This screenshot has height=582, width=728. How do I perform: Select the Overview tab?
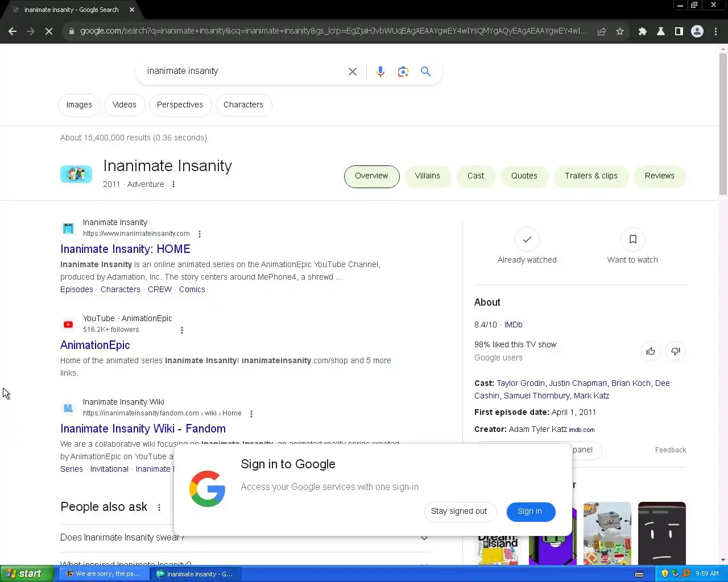371,176
